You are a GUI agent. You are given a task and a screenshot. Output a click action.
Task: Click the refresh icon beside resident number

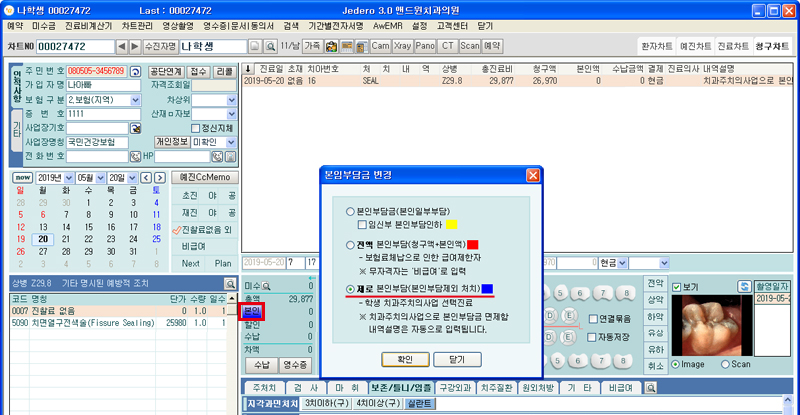[134, 71]
